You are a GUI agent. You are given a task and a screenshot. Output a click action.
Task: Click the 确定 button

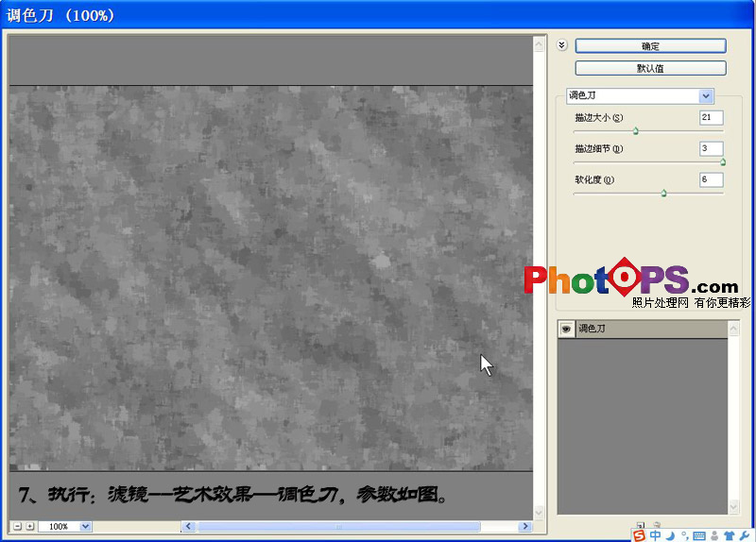pyautogui.click(x=650, y=46)
